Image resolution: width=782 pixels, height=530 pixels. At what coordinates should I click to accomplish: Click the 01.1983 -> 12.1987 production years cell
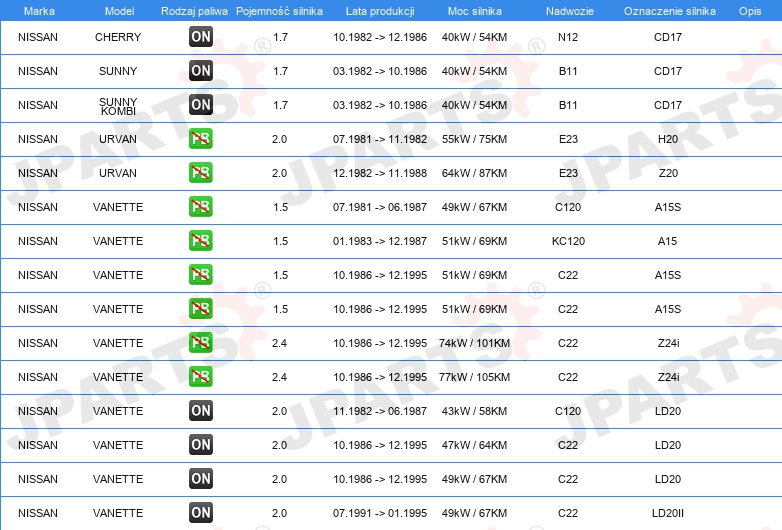coord(380,241)
